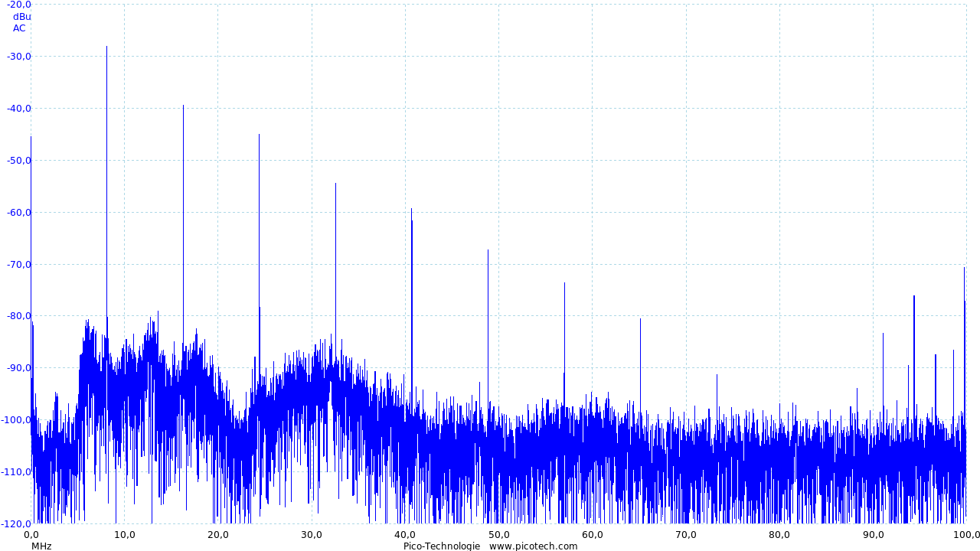The height and width of the screenshot is (551, 980).
Task: Click the harmonic peak tip near 65 MHz
Action: coord(640,319)
